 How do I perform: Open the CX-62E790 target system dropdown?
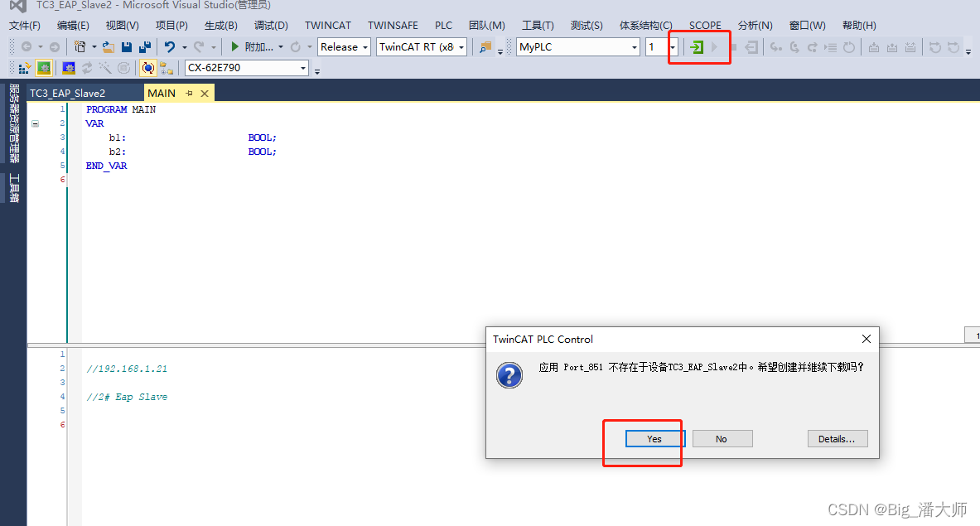point(303,67)
